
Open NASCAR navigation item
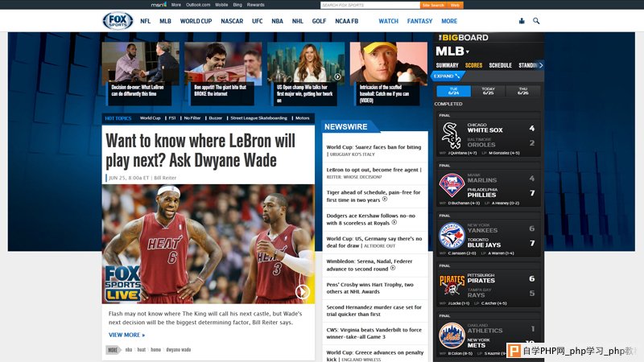232,21
